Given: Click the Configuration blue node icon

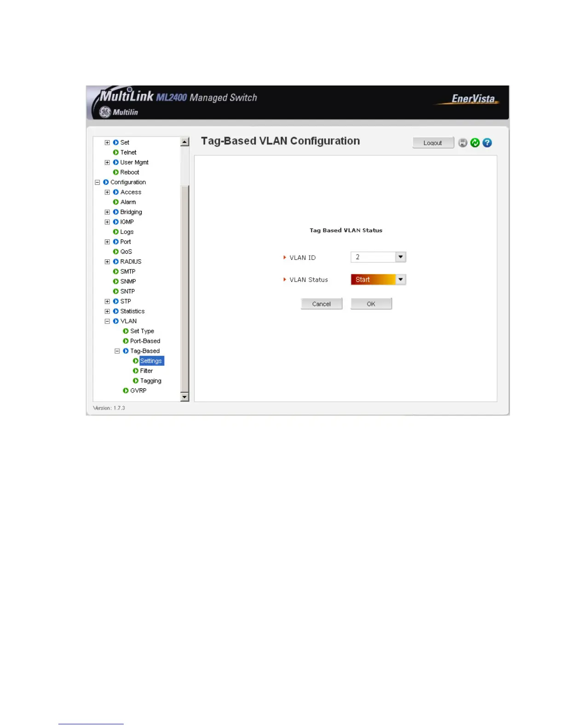Looking at the screenshot, I should pyautogui.click(x=106, y=182).
